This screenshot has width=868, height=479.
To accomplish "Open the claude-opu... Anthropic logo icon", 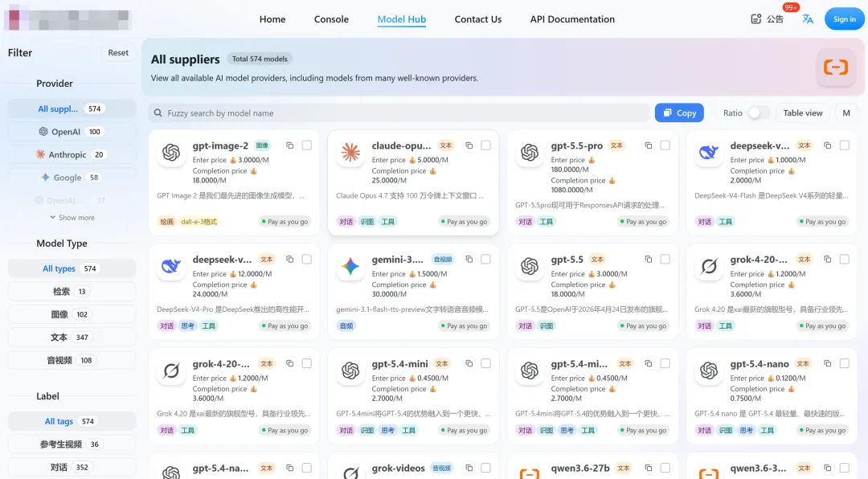I will pyautogui.click(x=350, y=152).
